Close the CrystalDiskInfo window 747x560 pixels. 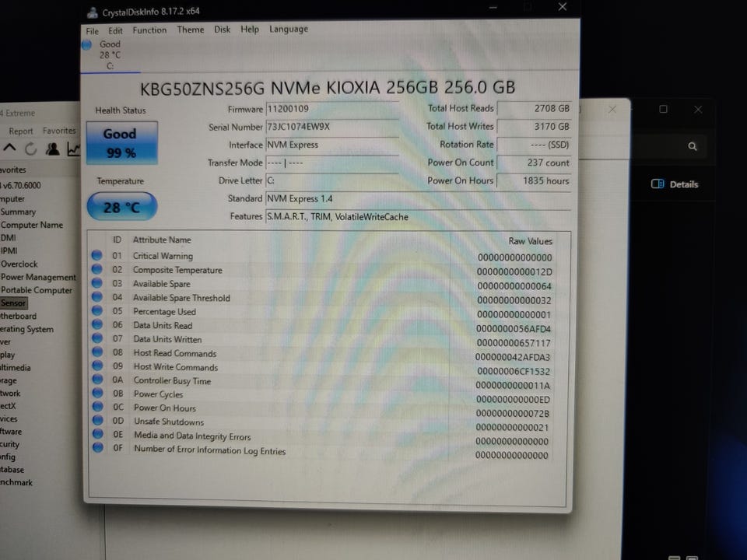(562, 7)
